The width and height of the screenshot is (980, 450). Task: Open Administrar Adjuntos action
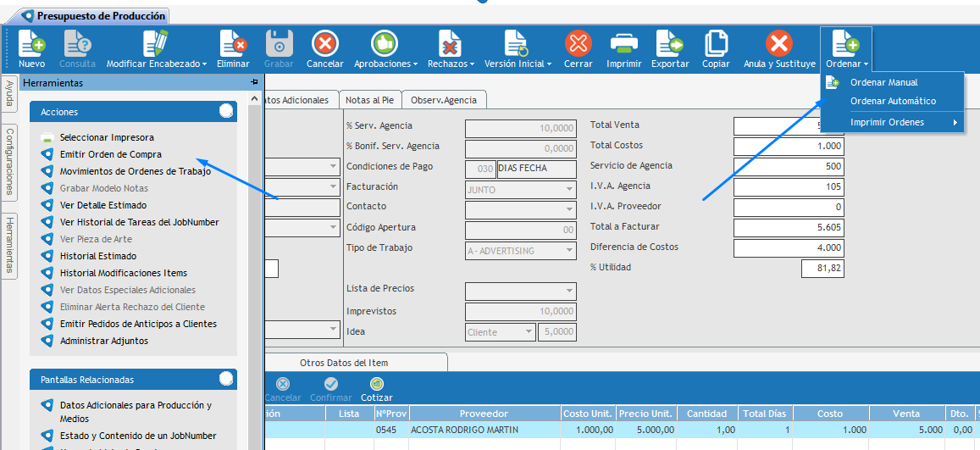[103, 341]
